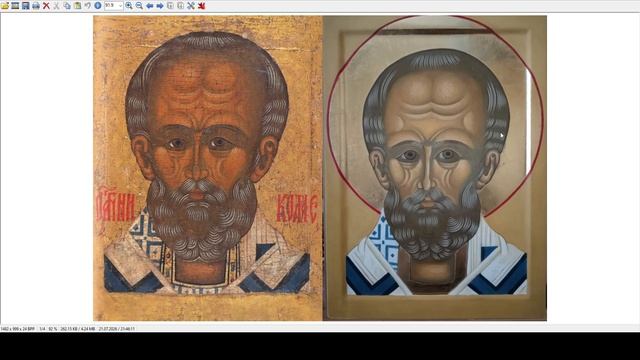
Task: Open previous page icon in toolbar
Action: tap(170, 6)
